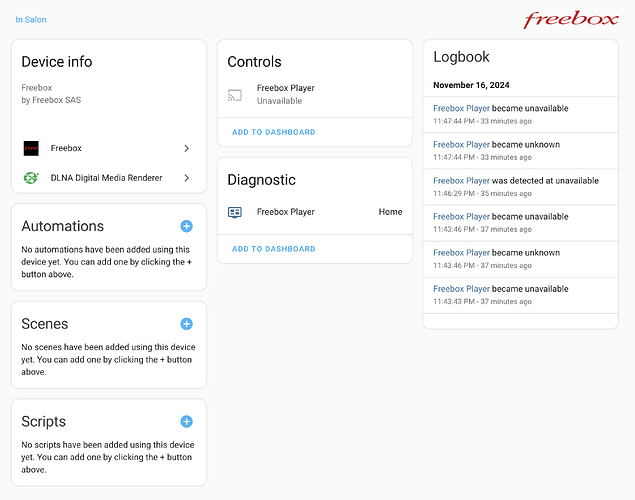Expand the DLNA Digital Media Renderer chevron
This screenshot has height=500, width=635.
coord(187,178)
